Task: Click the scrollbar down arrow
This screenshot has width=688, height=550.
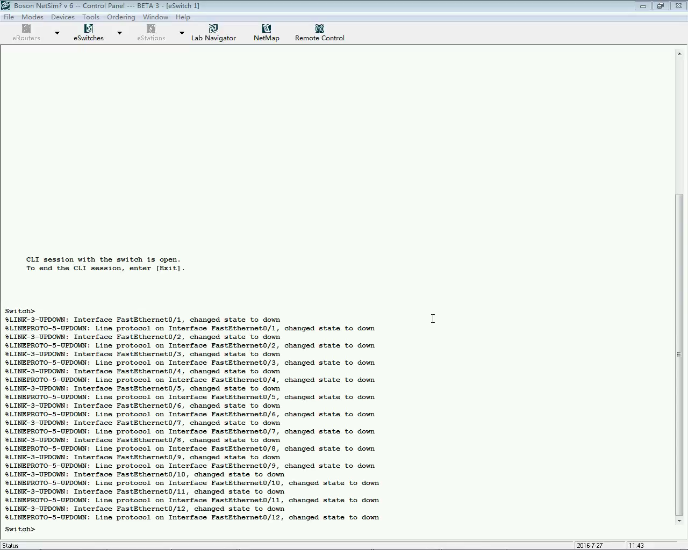Action: 679,521
